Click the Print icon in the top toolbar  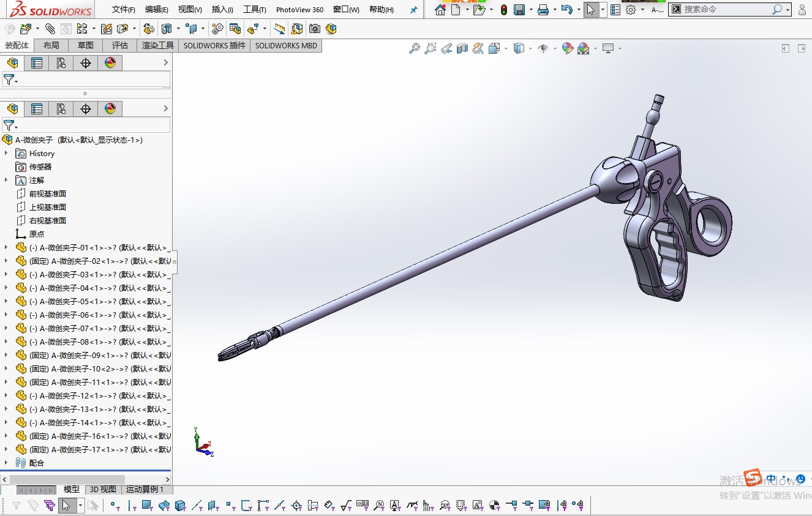coord(543,10)
